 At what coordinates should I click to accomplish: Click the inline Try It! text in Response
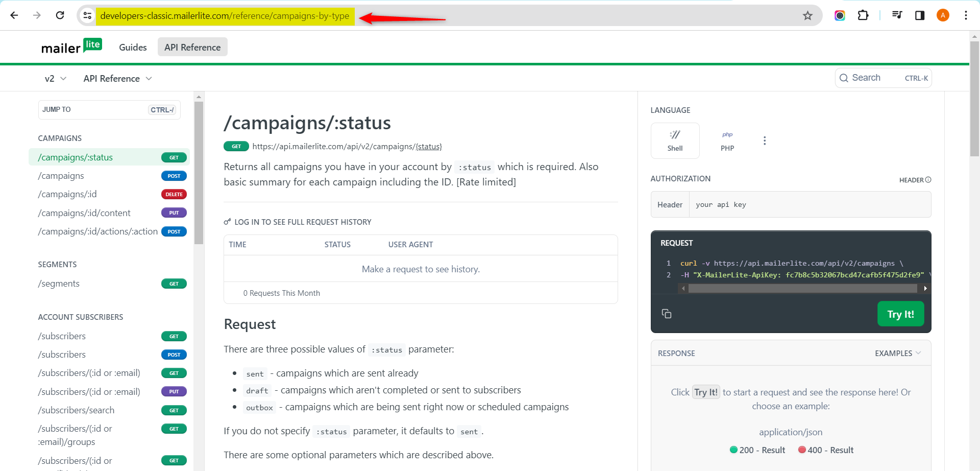[x=706, y=392]
